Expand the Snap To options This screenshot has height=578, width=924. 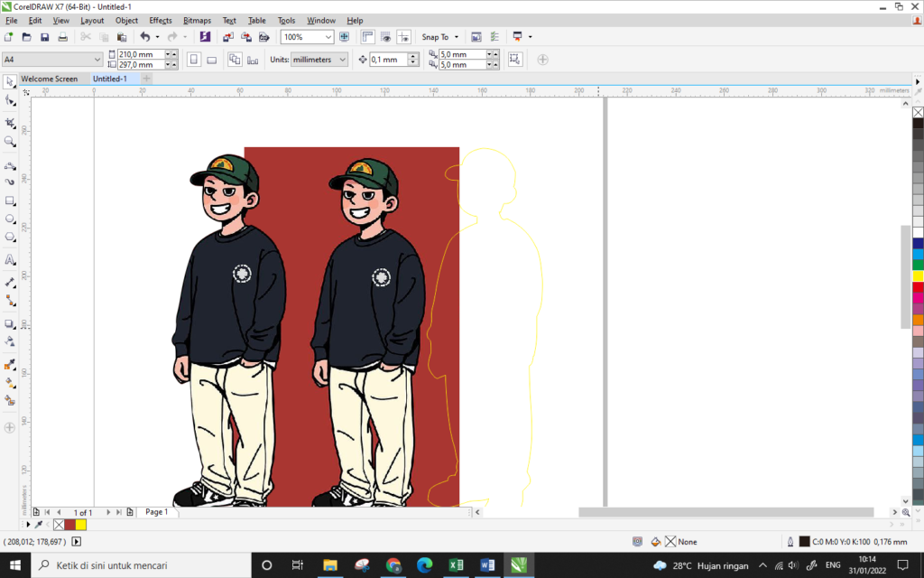pyautogui.click(x=457, y=37)
